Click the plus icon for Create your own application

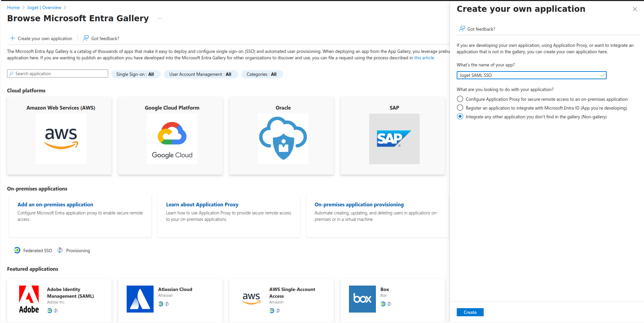tap(12, 38)
